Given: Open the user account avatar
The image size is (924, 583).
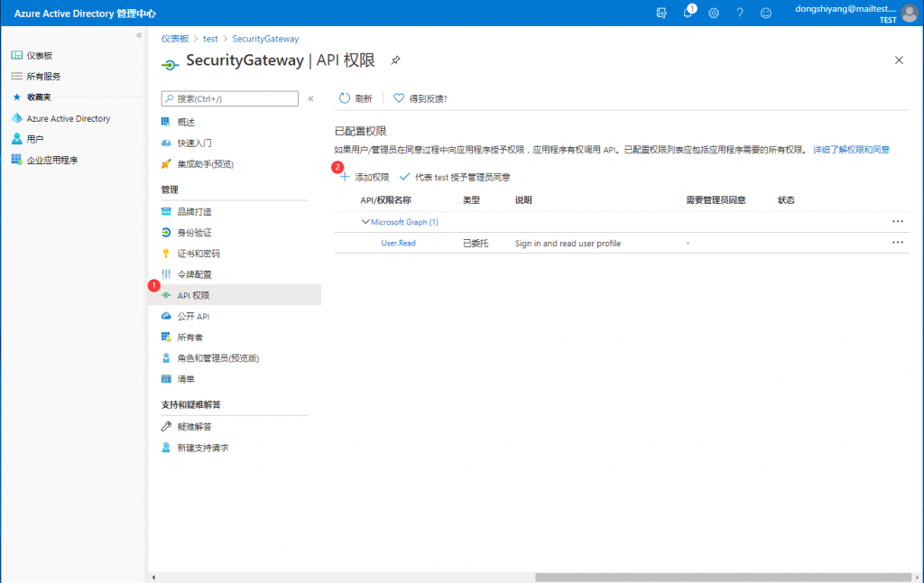Looking at the screenshot, I should point(910,13).
